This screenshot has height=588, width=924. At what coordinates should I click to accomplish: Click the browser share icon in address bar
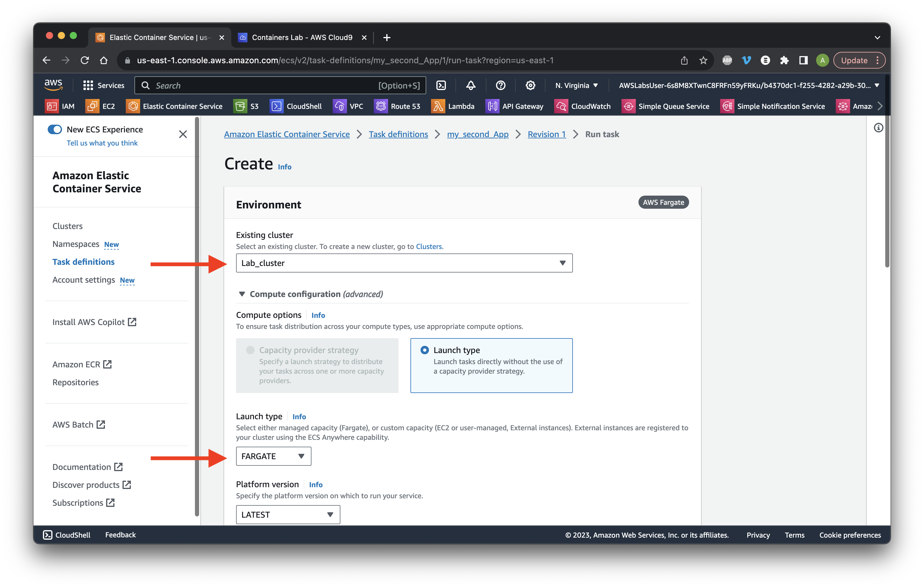coord(684,60)
